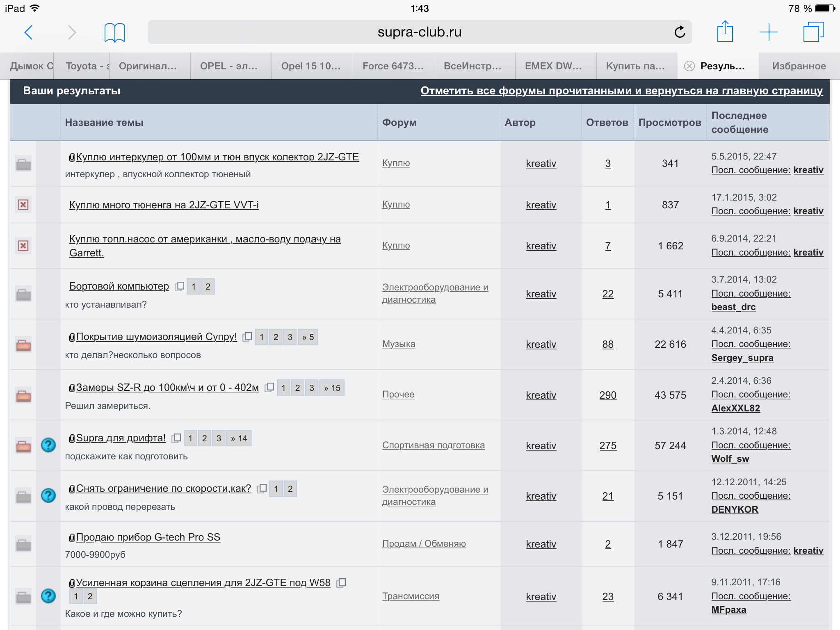Tap multipage icon beside Бортовой компьютер
Image resolution: width=840 pixels, height=630 pixels.
click(x=180, y=286)
